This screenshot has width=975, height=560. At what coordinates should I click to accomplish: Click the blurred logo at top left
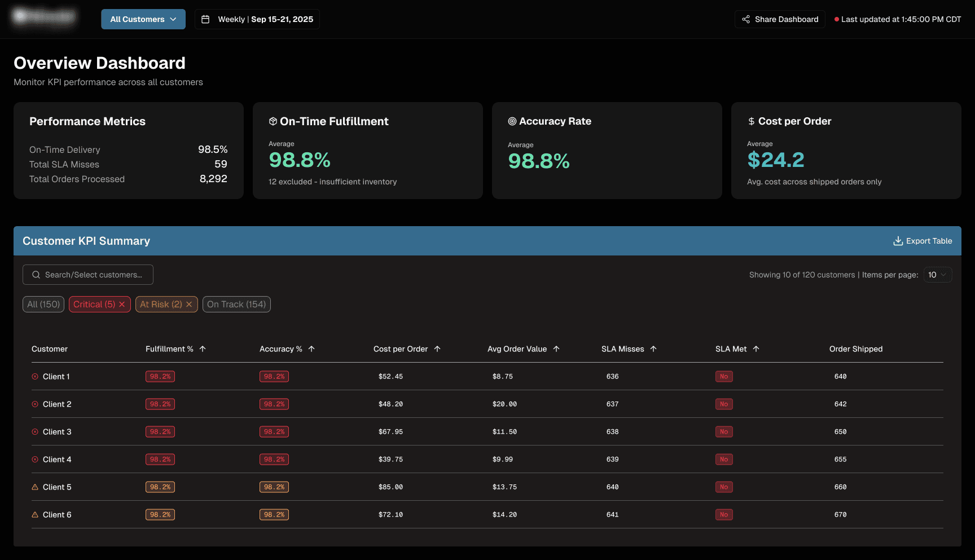coord(44,17)
